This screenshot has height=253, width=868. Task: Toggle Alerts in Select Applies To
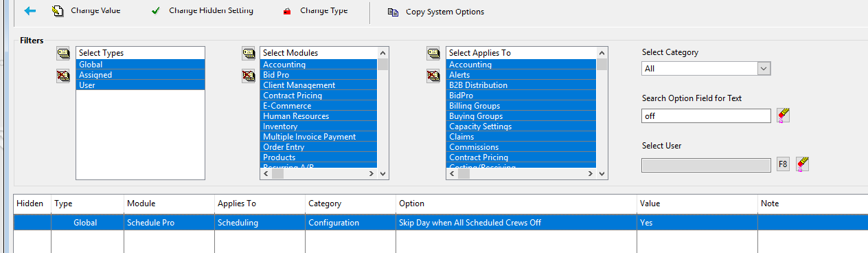[521, 75]
